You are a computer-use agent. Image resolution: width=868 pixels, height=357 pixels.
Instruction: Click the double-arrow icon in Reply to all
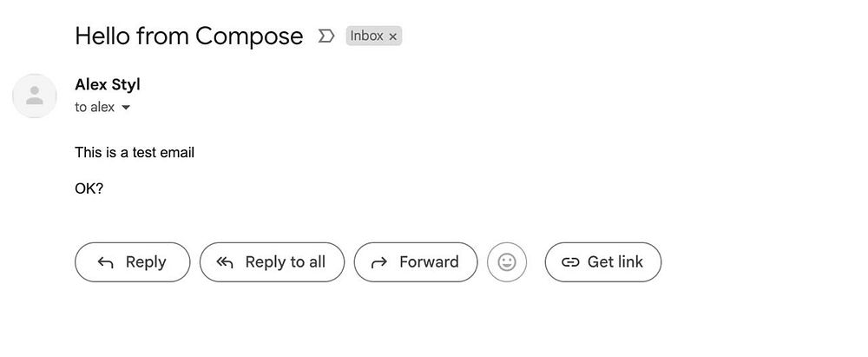point(225,262)
